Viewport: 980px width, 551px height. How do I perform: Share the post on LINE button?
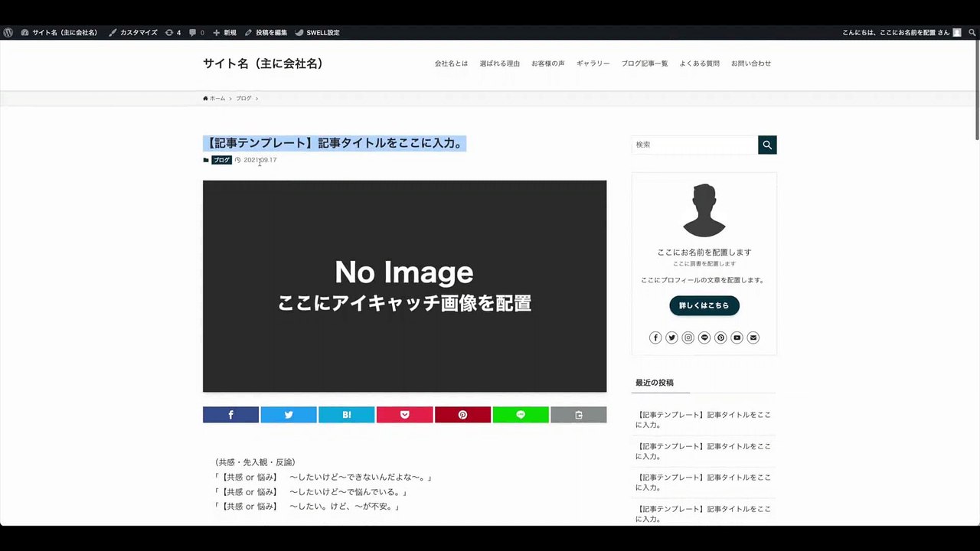521,415
